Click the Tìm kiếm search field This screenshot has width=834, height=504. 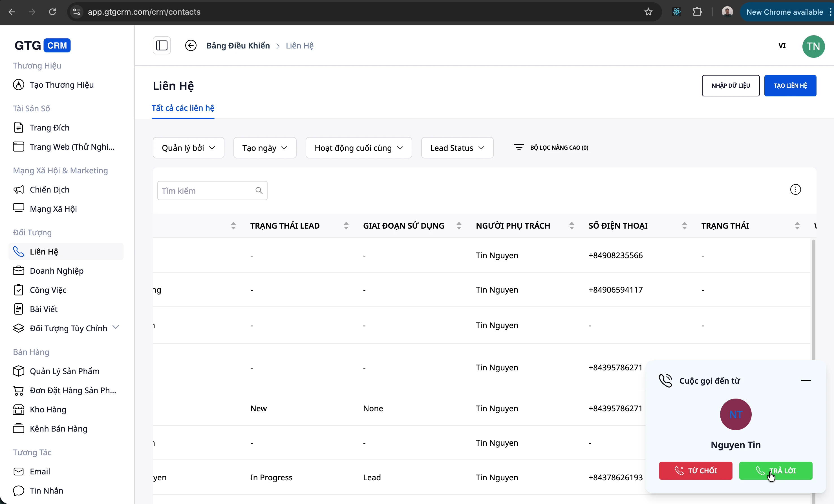point(206,191)
